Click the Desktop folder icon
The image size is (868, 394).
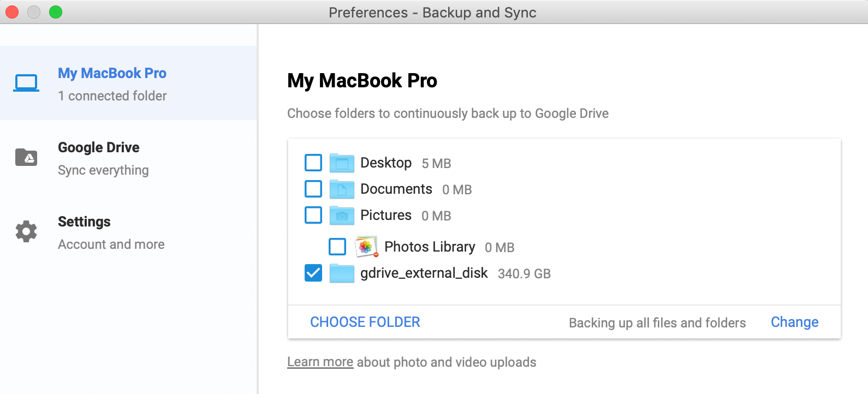[342, 163]
